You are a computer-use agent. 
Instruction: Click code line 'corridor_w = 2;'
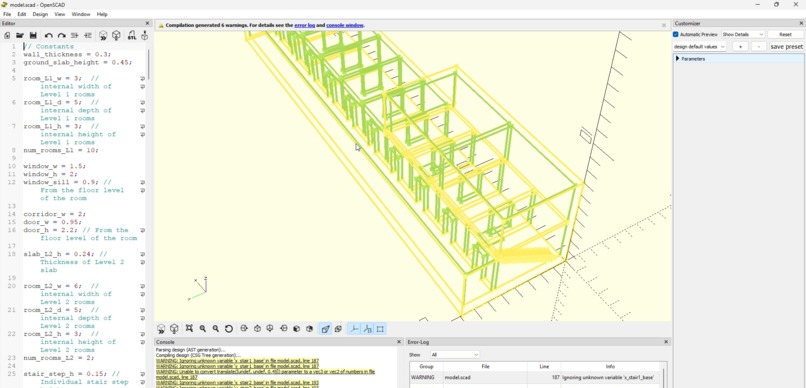(54, 214)
